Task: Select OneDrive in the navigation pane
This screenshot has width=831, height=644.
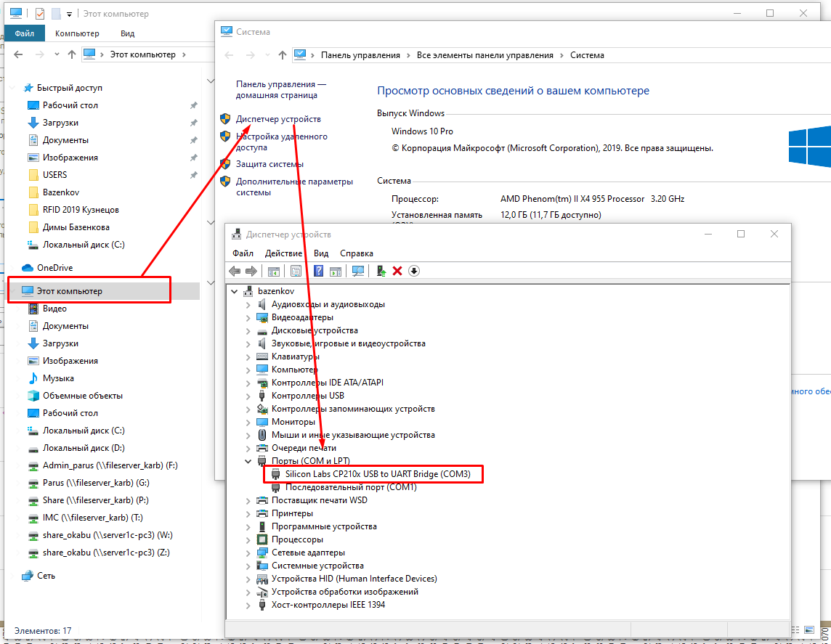Action: coord(54,268)
